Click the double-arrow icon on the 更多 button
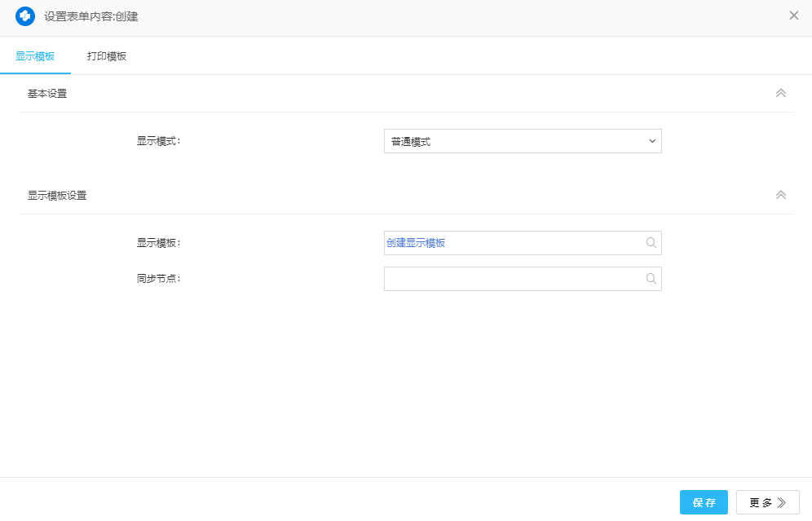Screen dimensions: 812x521 [x=782, y=502]
